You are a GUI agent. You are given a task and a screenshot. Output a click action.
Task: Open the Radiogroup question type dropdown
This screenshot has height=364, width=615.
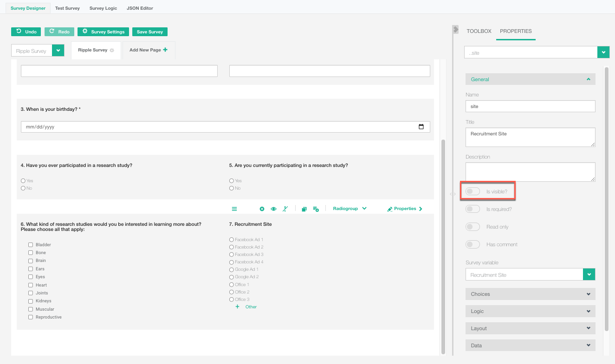pos(350,209)
